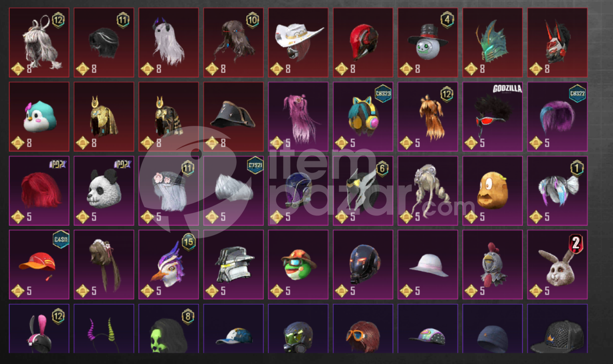Select the potato head mask
The image size is (613, 364).
pyautogui.click(x=492, y=190)
